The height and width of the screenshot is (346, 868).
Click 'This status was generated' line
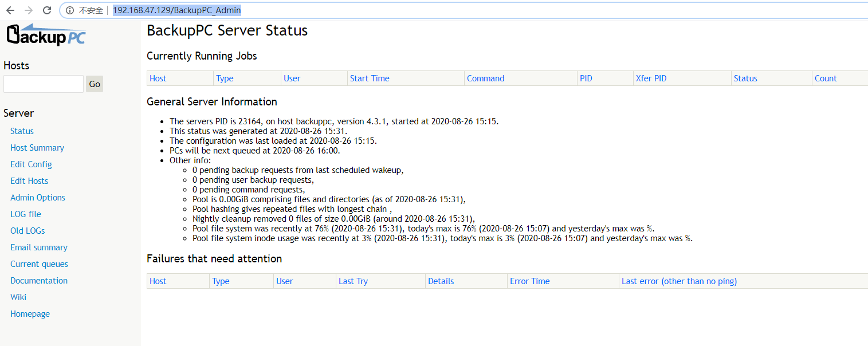pyautogui.click(x=258, y=131)
